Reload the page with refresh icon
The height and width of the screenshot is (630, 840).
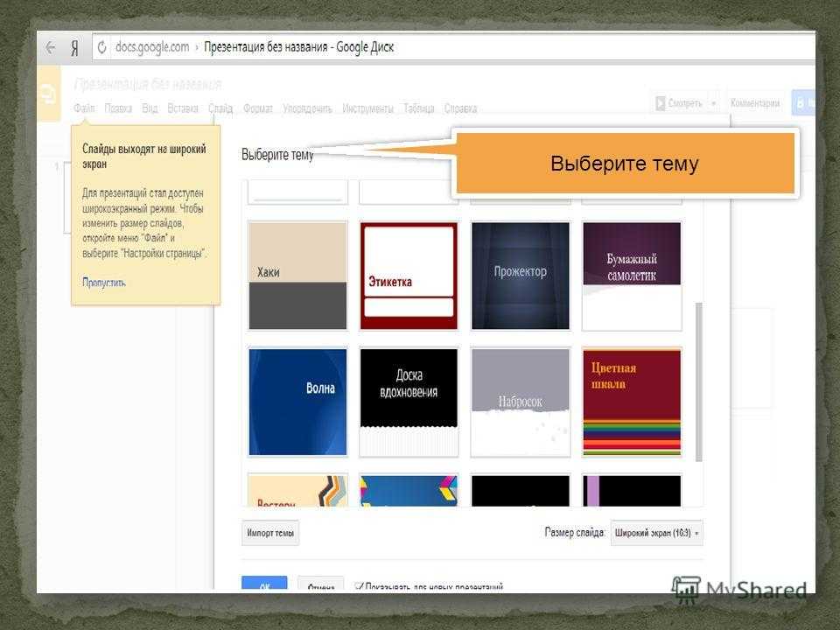tap(101, 47)
